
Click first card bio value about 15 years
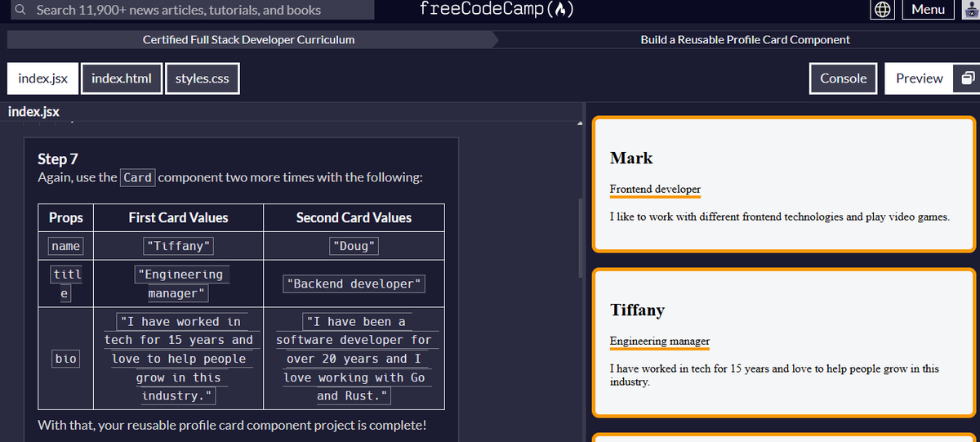178,359
